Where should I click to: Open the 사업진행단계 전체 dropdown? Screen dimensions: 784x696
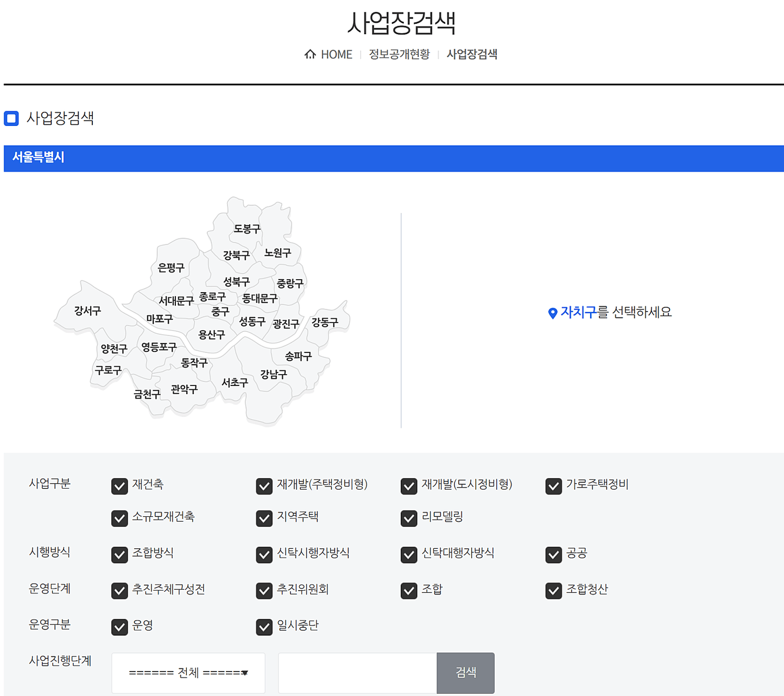pyautogui.click(x=188, y=673)
